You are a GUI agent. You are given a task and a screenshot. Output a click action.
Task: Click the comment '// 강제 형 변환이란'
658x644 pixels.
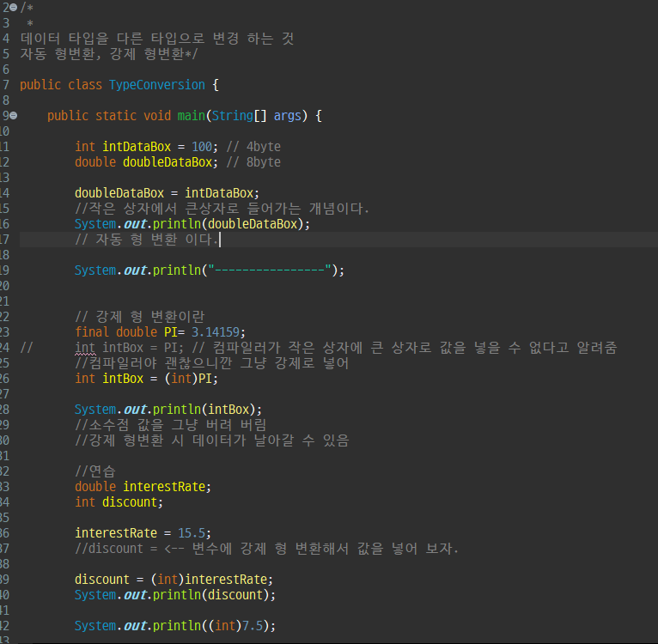click(x=140, y=316)
